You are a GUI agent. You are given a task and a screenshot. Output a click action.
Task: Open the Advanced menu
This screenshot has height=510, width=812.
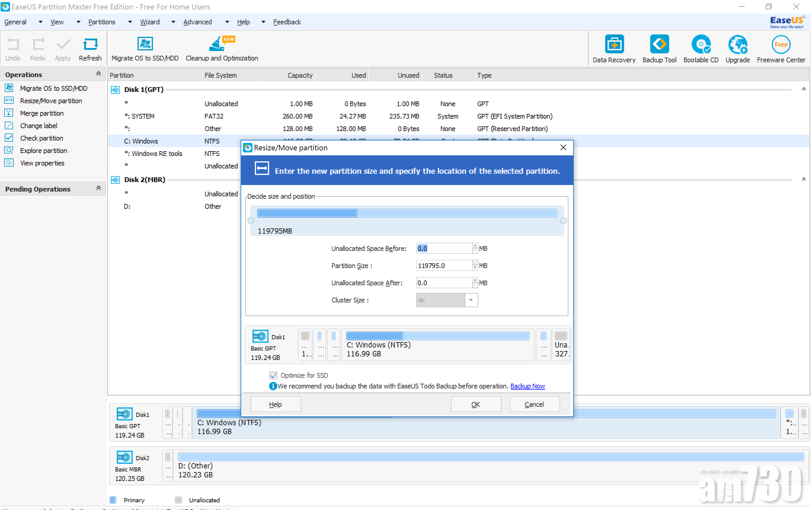point(198,22)
